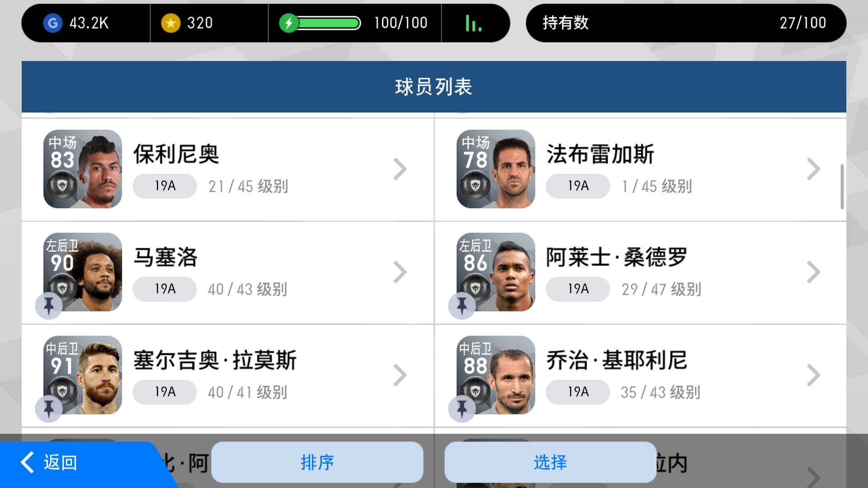Tap the blue GP currency icon

[x=52, y=23]
